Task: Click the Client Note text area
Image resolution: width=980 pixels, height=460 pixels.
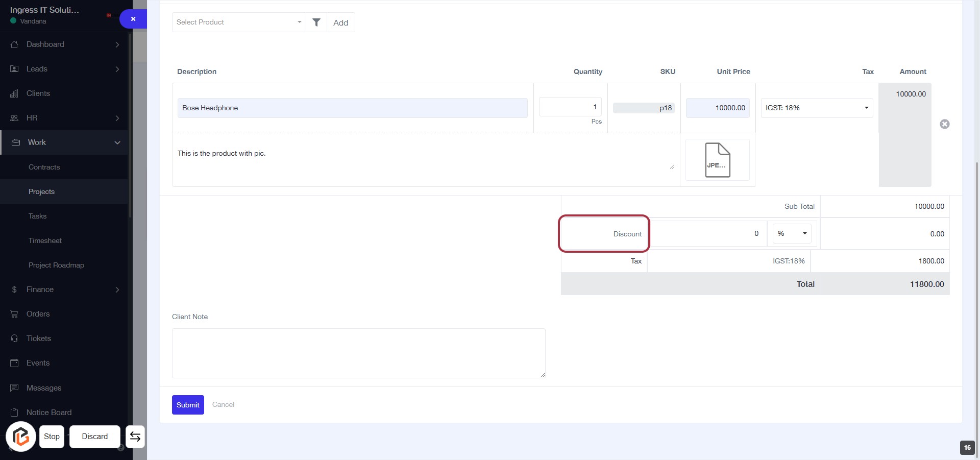Action: [358, 353]
